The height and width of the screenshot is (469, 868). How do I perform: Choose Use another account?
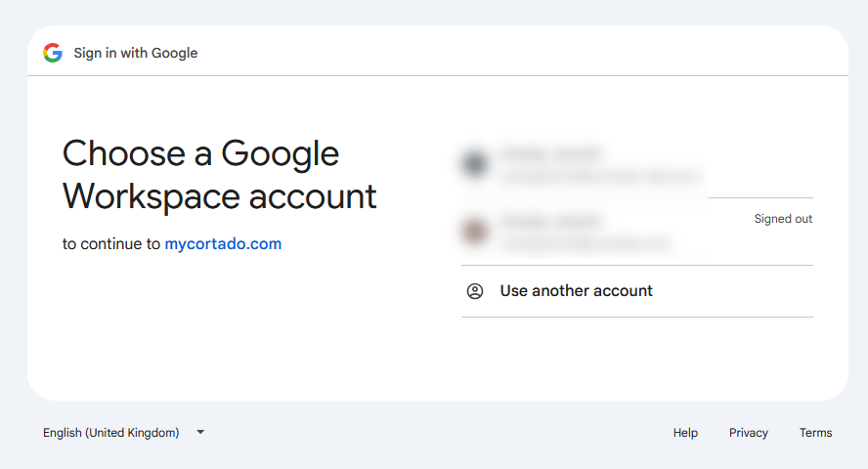pyautogui.click(x=637, y=291)
